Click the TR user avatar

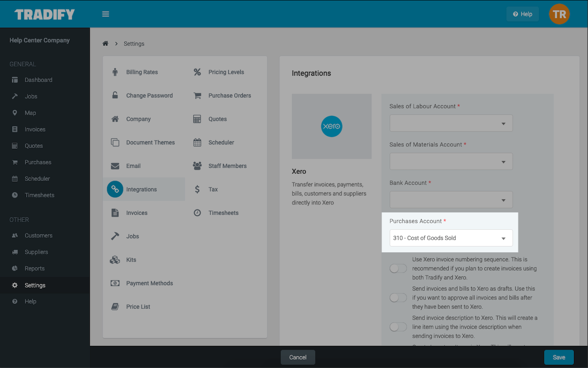(559, 14)
